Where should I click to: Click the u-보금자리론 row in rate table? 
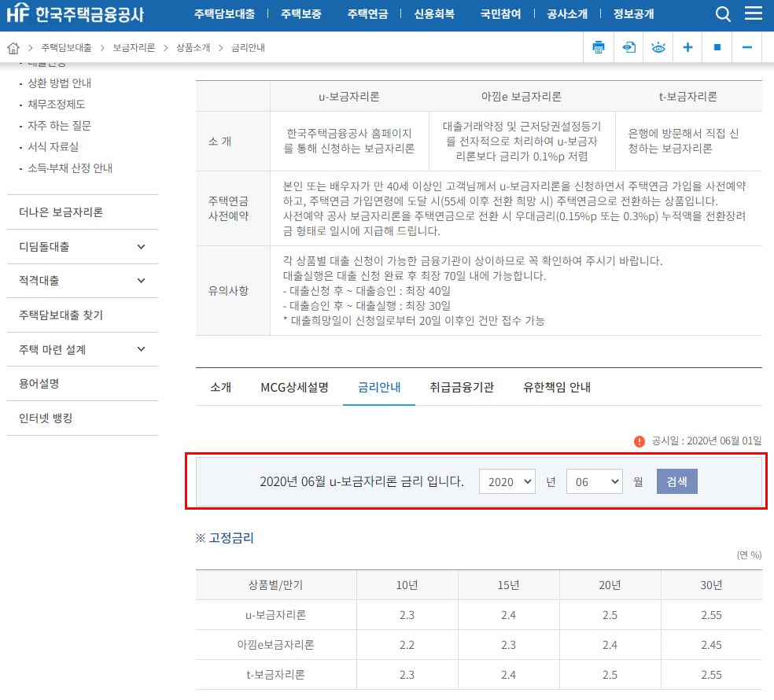coord(479,615)
